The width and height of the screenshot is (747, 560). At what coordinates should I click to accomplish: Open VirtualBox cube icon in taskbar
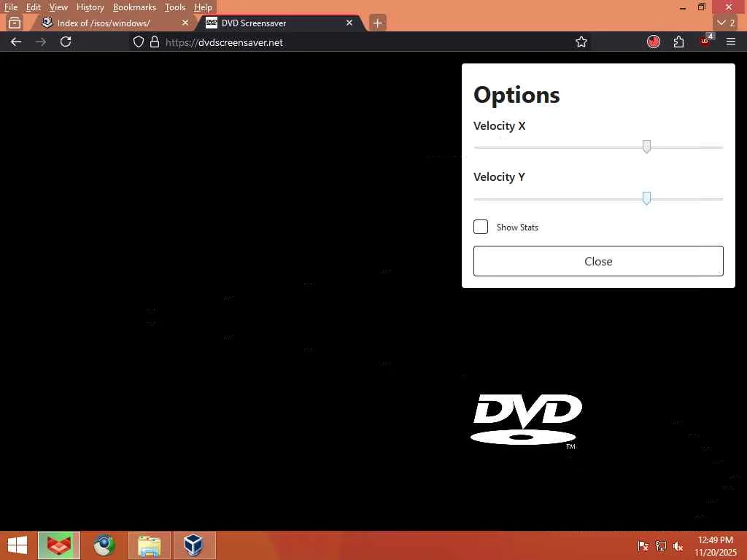tap(194, 545)
